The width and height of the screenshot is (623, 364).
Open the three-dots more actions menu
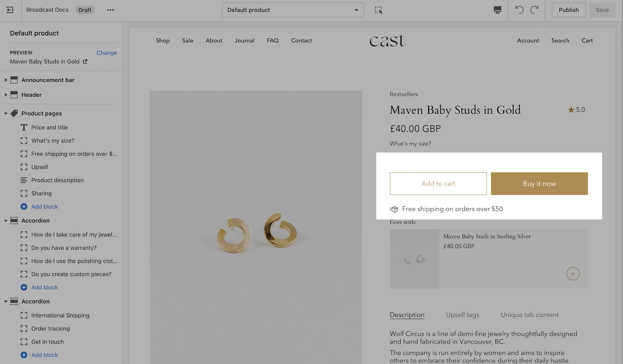pos(110,10)
